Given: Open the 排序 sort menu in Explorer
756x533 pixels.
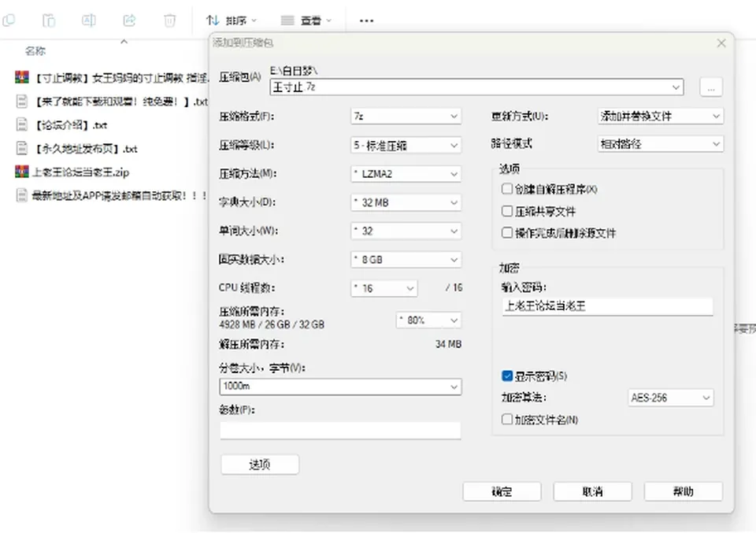Looking at the screenshot, I should 232,20.
